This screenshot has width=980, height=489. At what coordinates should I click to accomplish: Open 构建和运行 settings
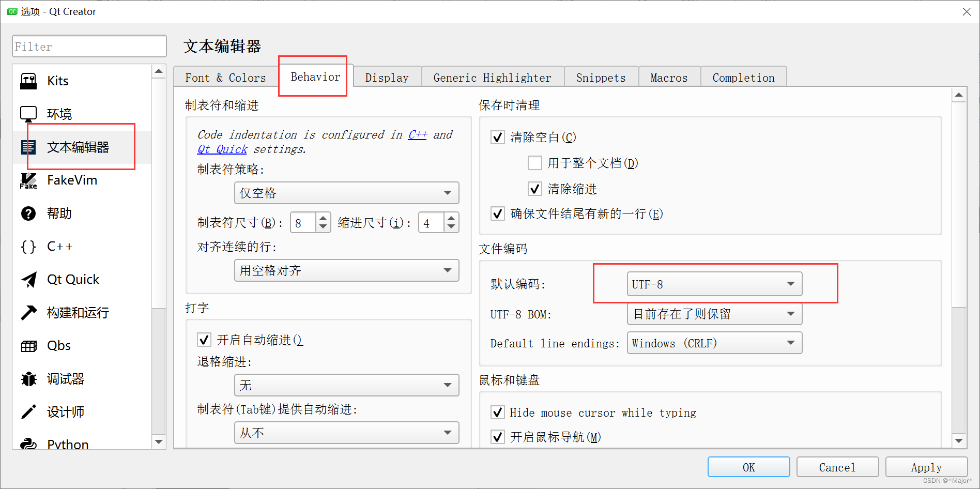pos(78,312)
